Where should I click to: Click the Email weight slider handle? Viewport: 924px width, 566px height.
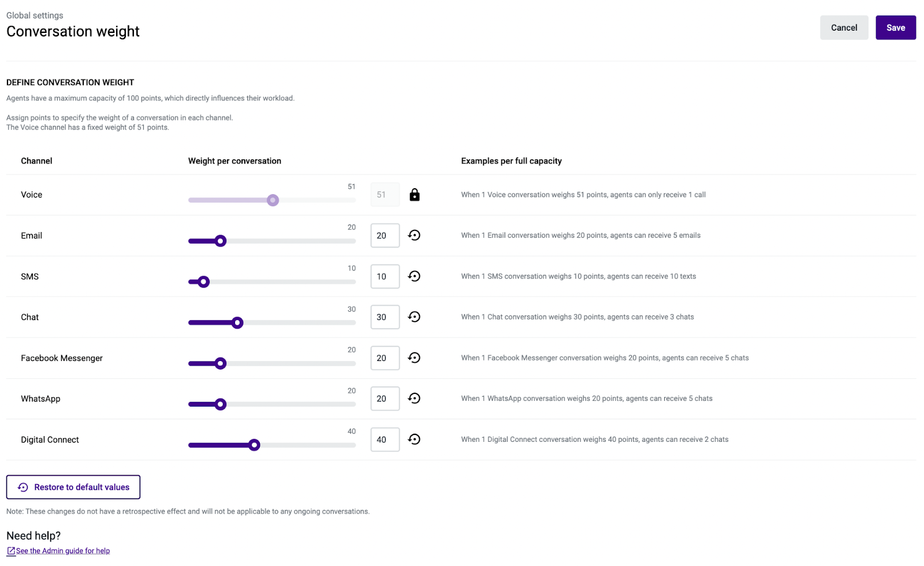click(x=220, y=241)
